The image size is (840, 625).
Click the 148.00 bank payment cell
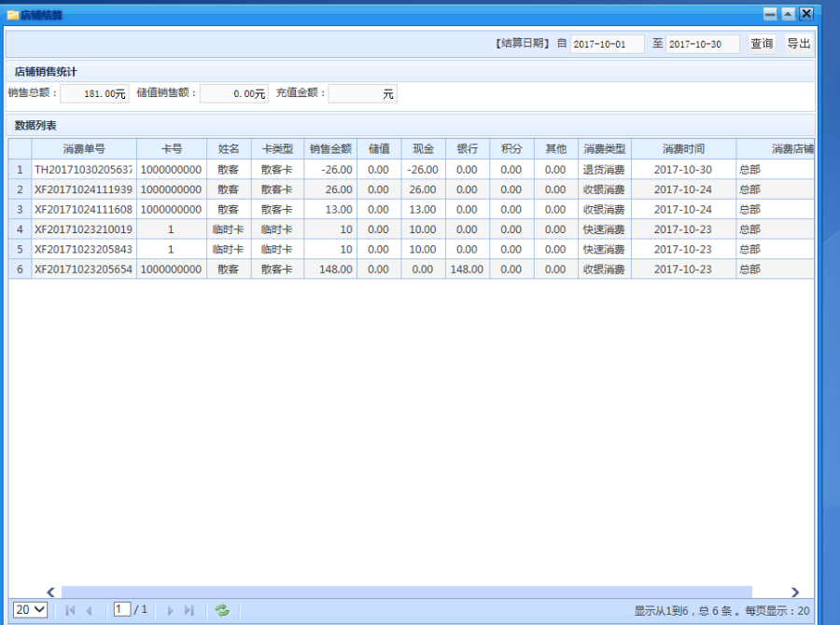pyautogui.click(x=468, y=269)
